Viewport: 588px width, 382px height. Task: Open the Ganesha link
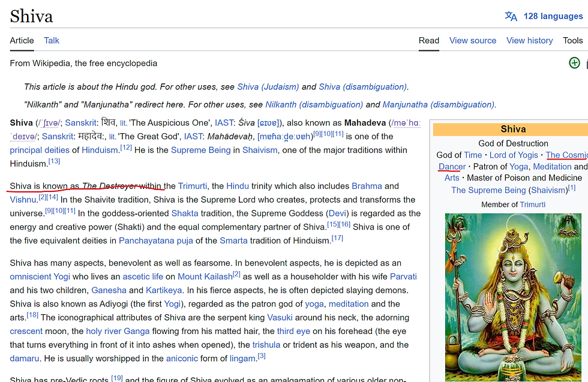pos(109,290)
